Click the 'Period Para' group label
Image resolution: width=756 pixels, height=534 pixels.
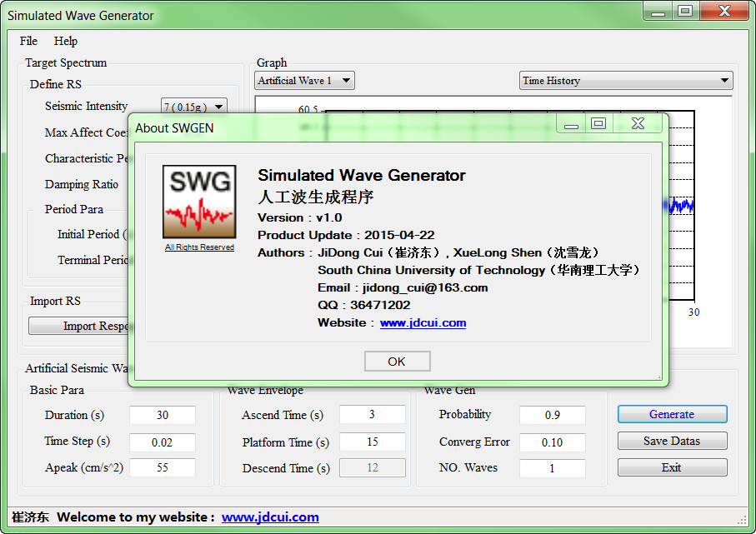click(x=74, y=209)
